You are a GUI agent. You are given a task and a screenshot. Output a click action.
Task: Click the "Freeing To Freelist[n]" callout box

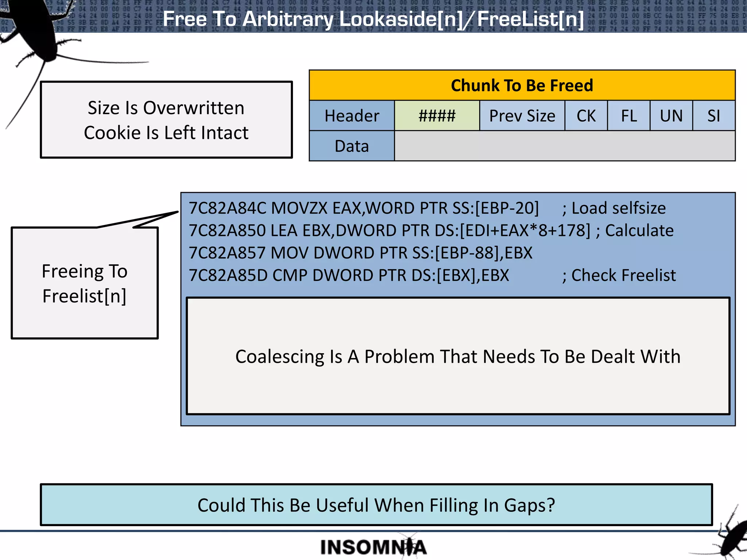pyautogui.click(x=85, y=283)
